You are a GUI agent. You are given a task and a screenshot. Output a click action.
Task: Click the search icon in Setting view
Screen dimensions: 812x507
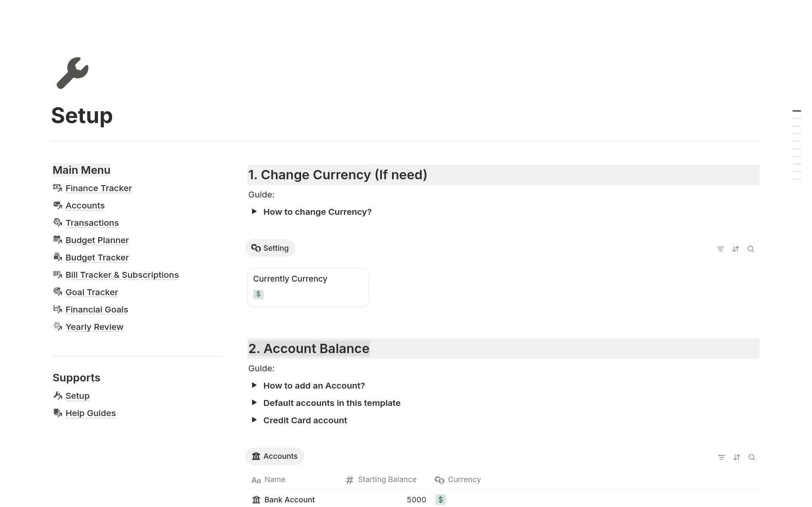[x=751, y=249]
